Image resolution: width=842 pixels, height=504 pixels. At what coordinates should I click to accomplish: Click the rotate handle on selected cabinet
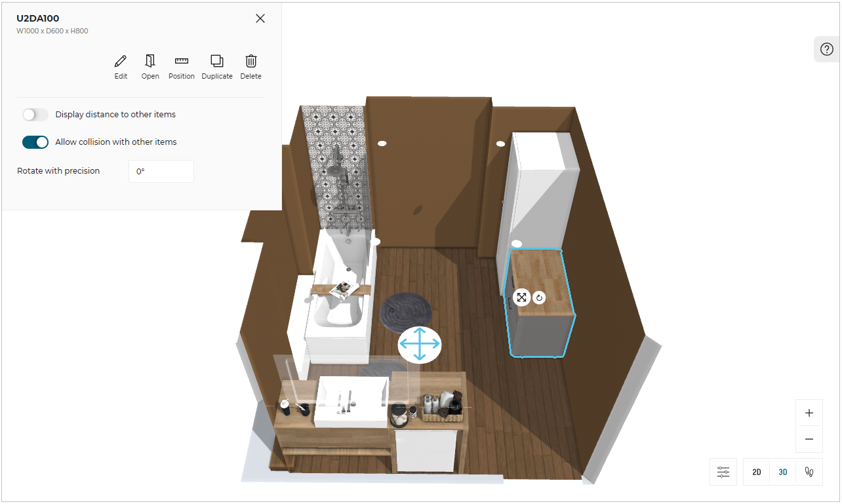(539, 298)
